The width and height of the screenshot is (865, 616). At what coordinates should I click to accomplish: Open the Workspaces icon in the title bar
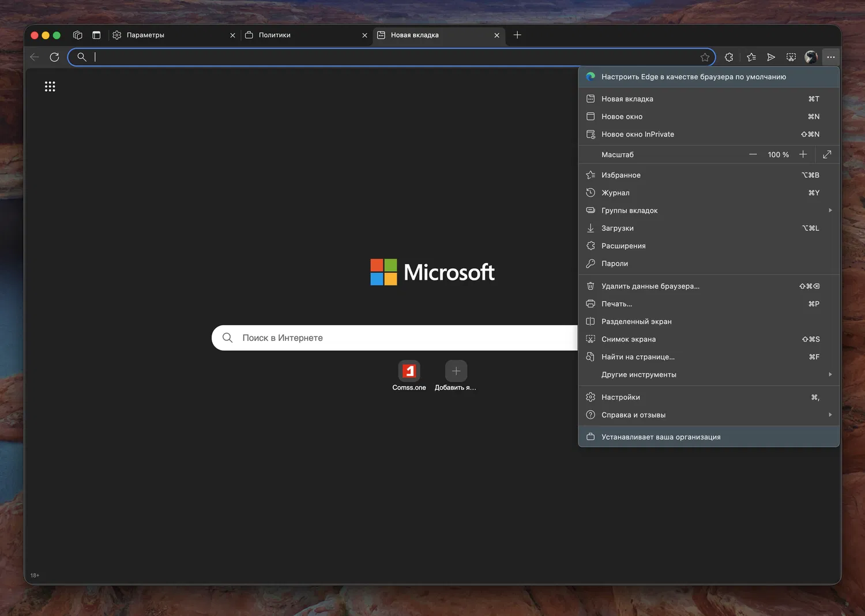point(77,35)
